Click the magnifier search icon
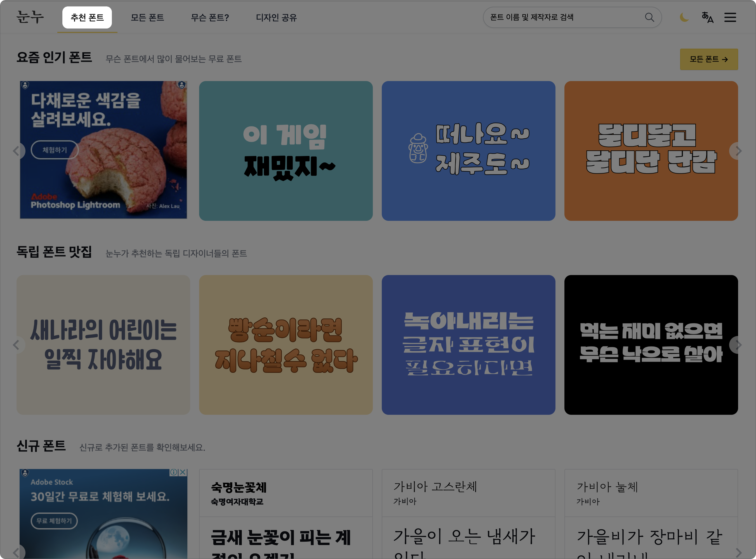Image resolution: width=756 pixels, height=559 pixels. click(x=649, y=17)
